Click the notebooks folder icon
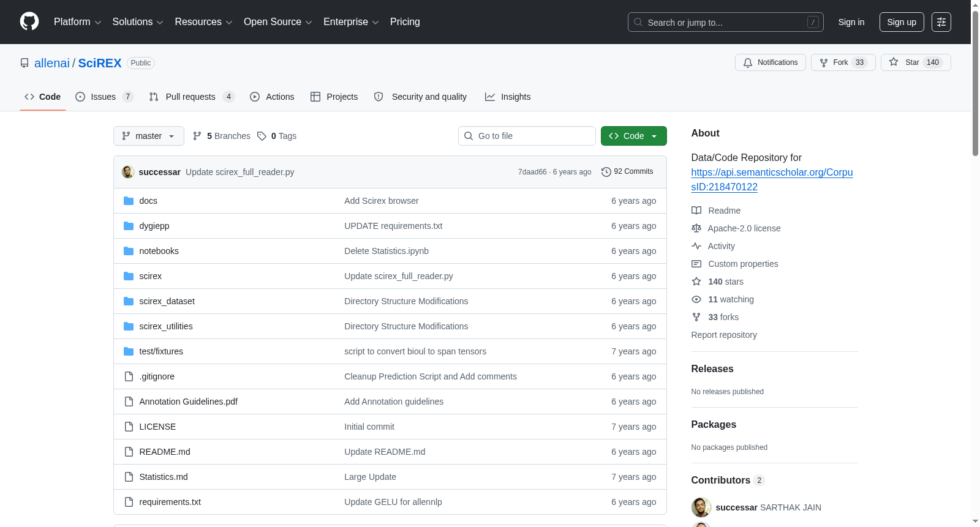980x527 pixels. 129,251
